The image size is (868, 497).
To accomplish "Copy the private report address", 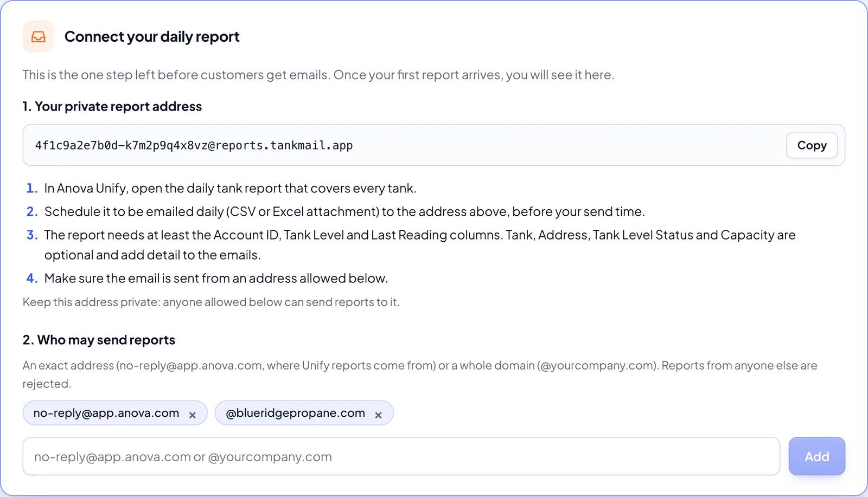I will point(812,145).
